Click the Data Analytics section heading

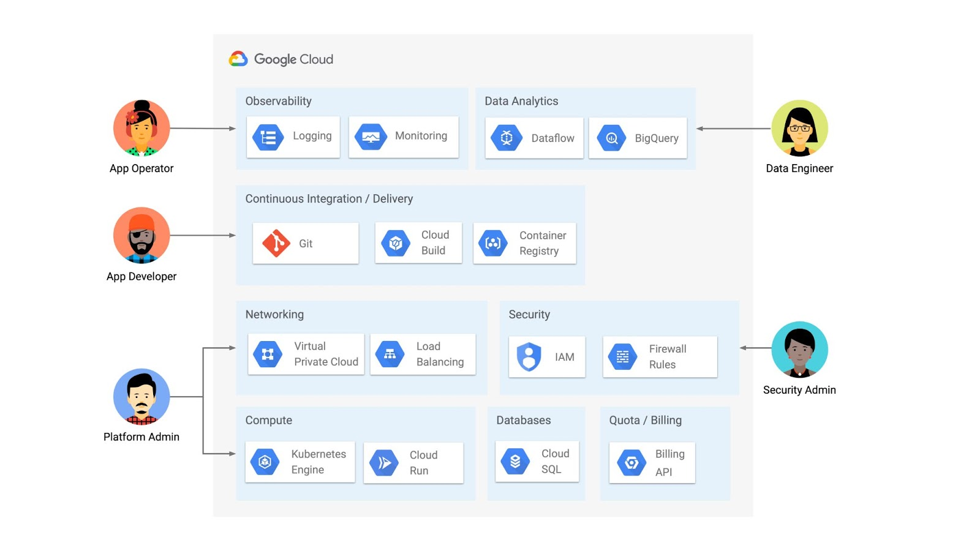tap(521, 101)
